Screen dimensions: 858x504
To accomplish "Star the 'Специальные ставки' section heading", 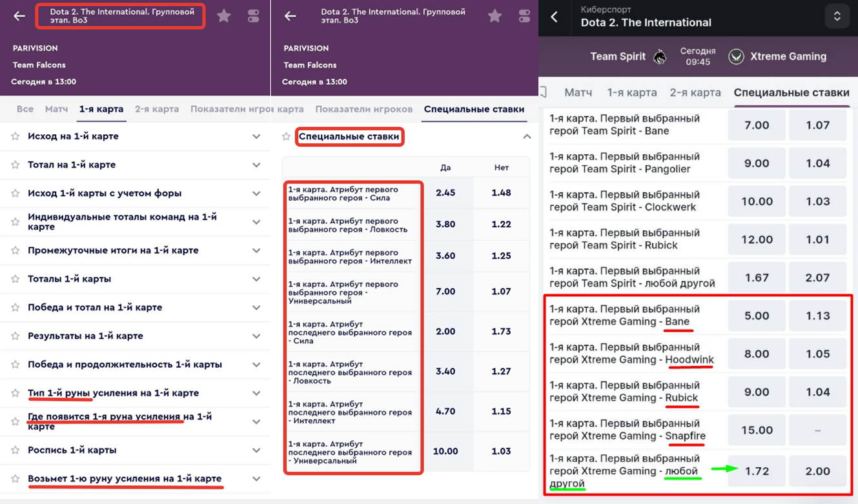I will [x=286, y=136].
